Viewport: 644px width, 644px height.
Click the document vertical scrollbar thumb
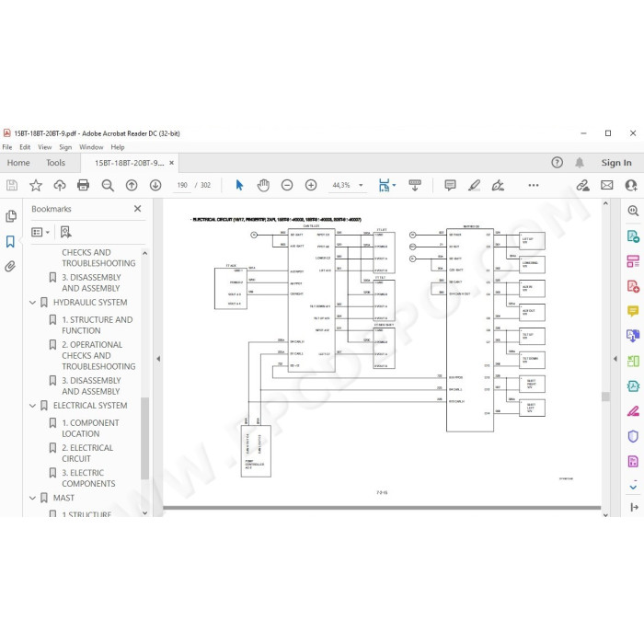605,397
